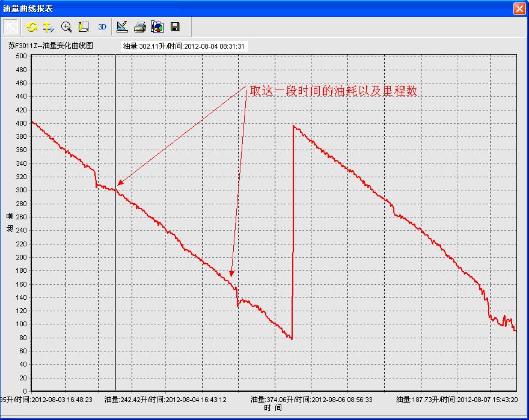Activate the yellow rotate chart tool
529x420 pixels.
32,27
